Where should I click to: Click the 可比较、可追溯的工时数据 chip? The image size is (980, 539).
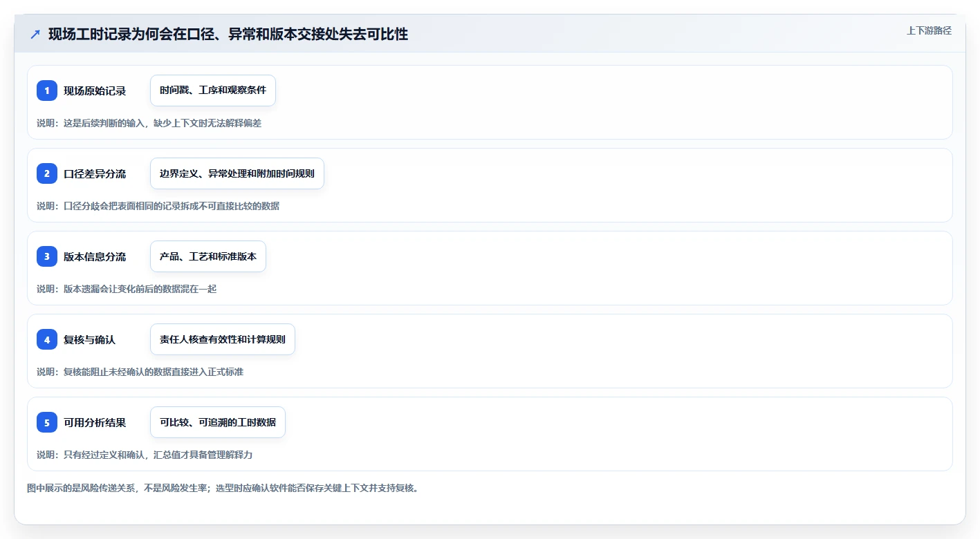coord(218,422)
